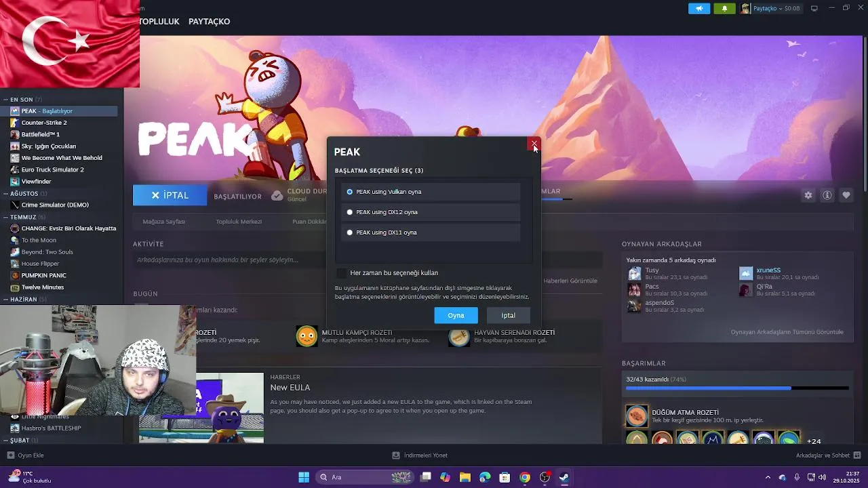This screenshot has width=868, height=488.
Task: Click the Big Picture mode icon
Action: click(814, 8)
